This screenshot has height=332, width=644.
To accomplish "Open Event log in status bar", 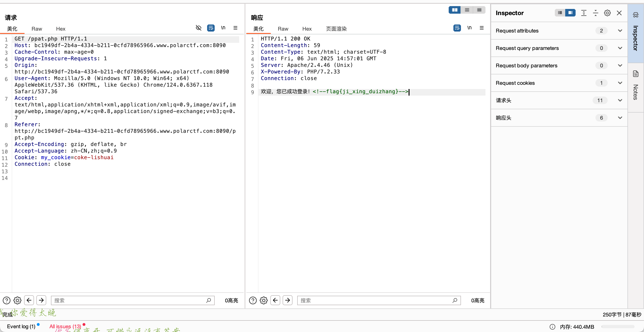I will tap(21, 326).
